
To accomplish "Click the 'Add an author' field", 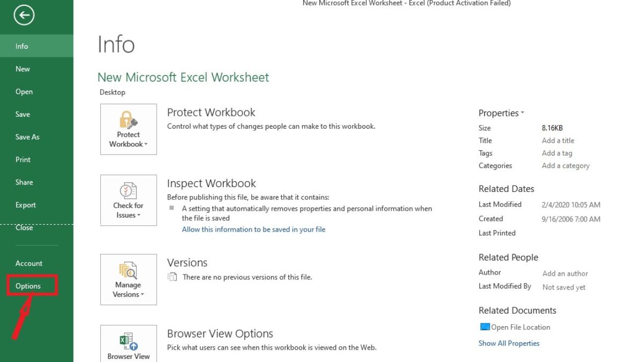I will pos(565,274).
